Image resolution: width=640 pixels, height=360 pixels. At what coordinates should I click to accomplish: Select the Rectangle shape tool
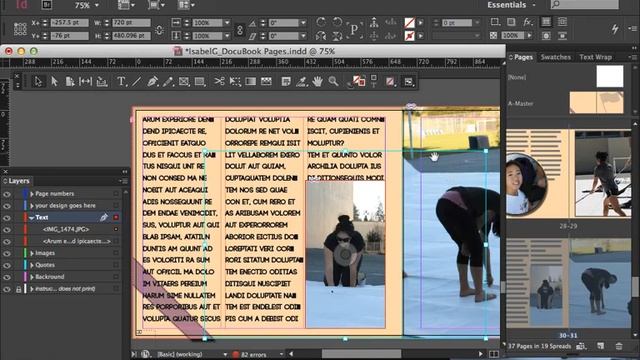tap(200, 82)
